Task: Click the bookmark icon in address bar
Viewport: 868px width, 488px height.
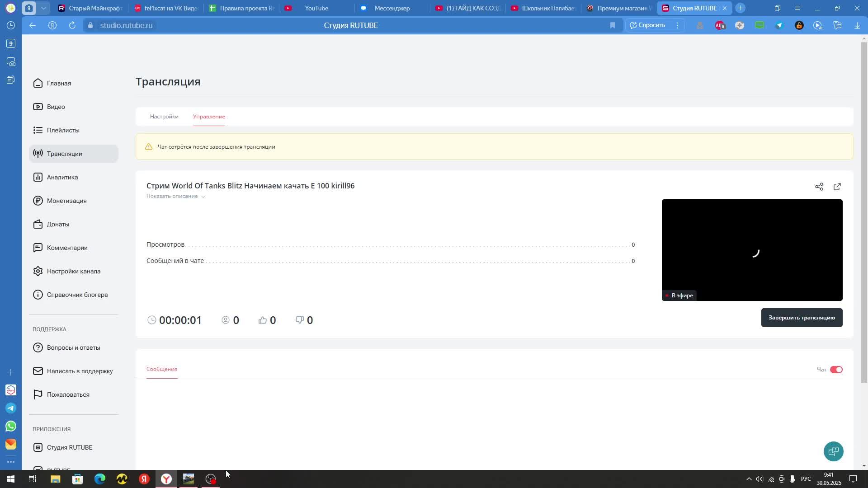Action: coord(613,25)
